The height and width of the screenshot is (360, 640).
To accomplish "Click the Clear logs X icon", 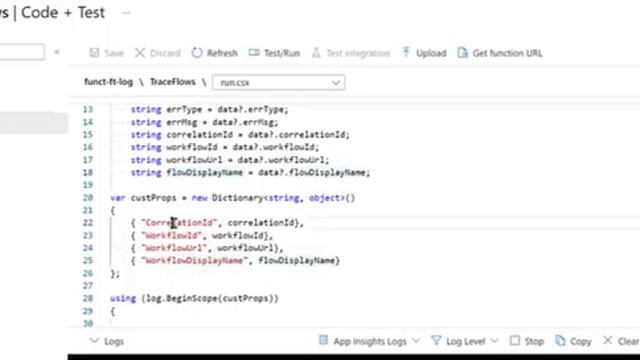I will tap(608, 340).
